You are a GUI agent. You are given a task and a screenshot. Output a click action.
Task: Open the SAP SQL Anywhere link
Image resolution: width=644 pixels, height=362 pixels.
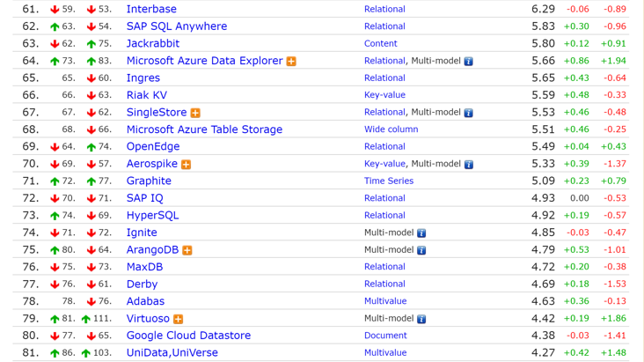[x=176, y=26]
